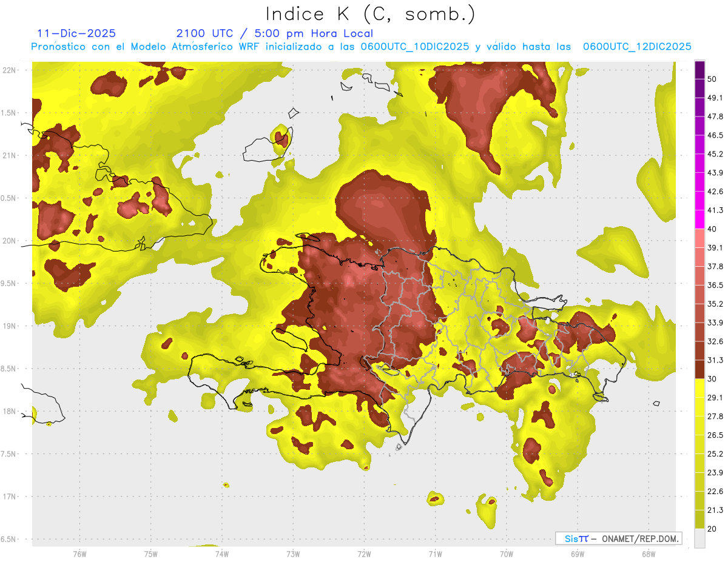
Task: Click the '41.3' colorbar label
Action: pos(715,210)
